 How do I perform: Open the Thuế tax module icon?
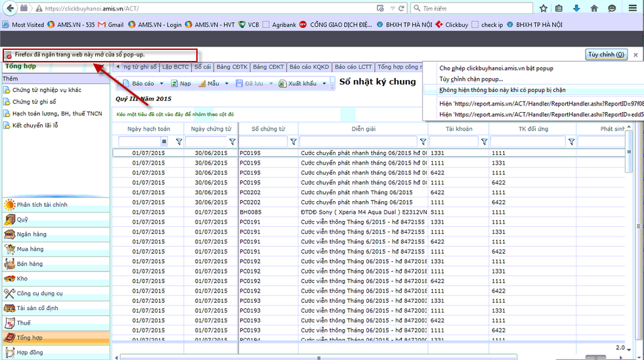[9, 323]
